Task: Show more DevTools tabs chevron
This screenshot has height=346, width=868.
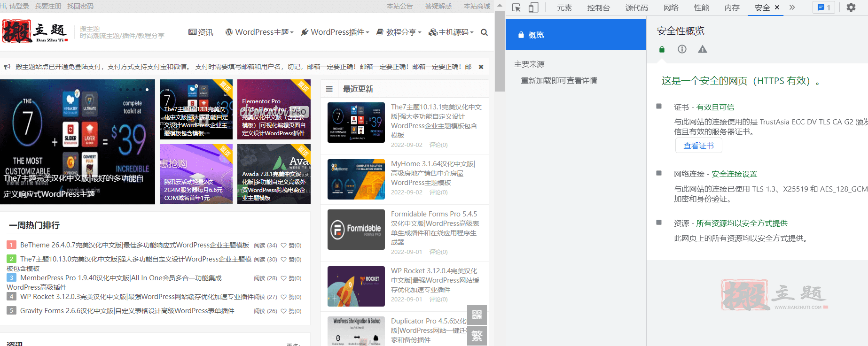Action: (792, 8)
